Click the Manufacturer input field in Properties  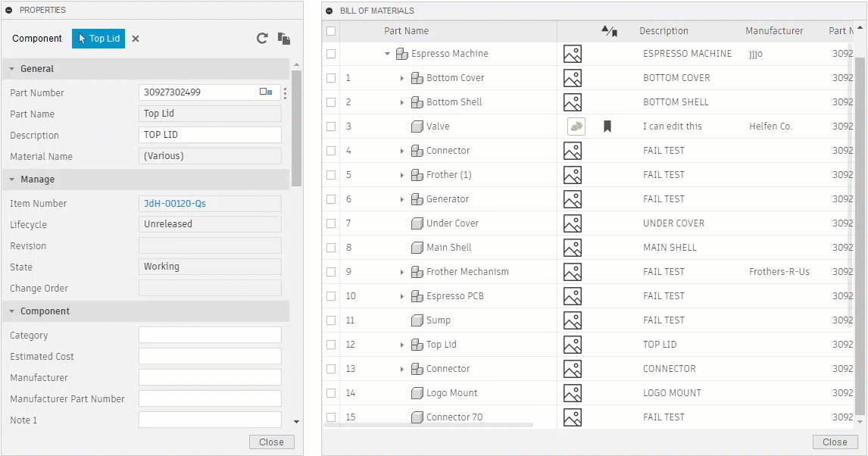[210, 377]
